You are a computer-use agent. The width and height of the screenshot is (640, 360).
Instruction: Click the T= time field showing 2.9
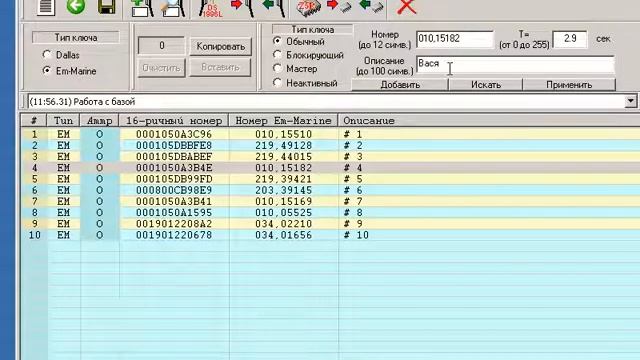coord(570,39)
